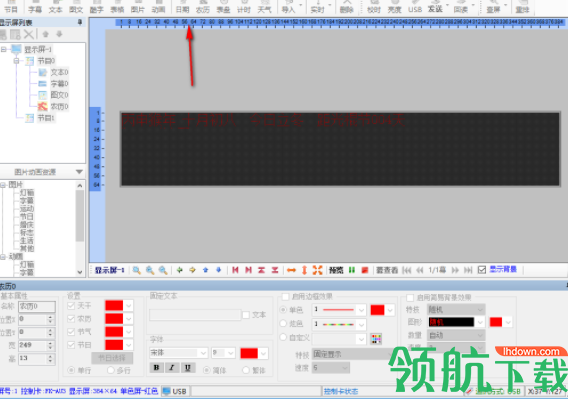Click the 天气 weather toolbar button
Viewport: 568px width, 399px height.
click(264, 7)
